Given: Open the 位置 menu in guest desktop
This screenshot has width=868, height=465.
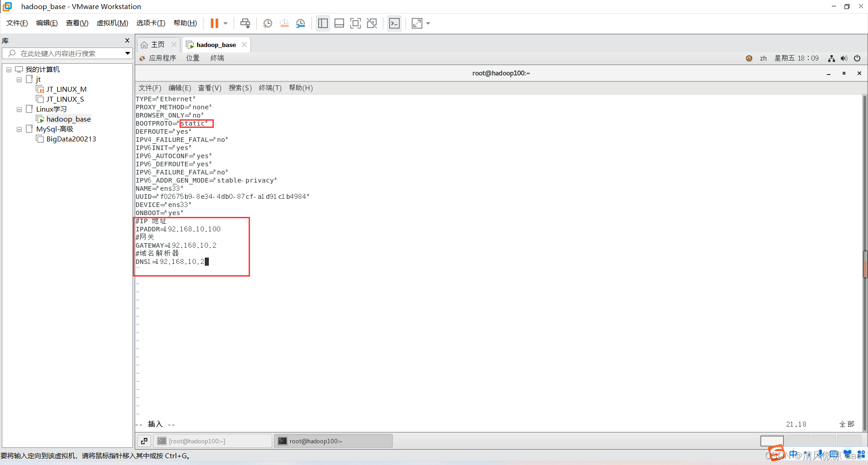Looking at the screenshot, I should point(193,58).
